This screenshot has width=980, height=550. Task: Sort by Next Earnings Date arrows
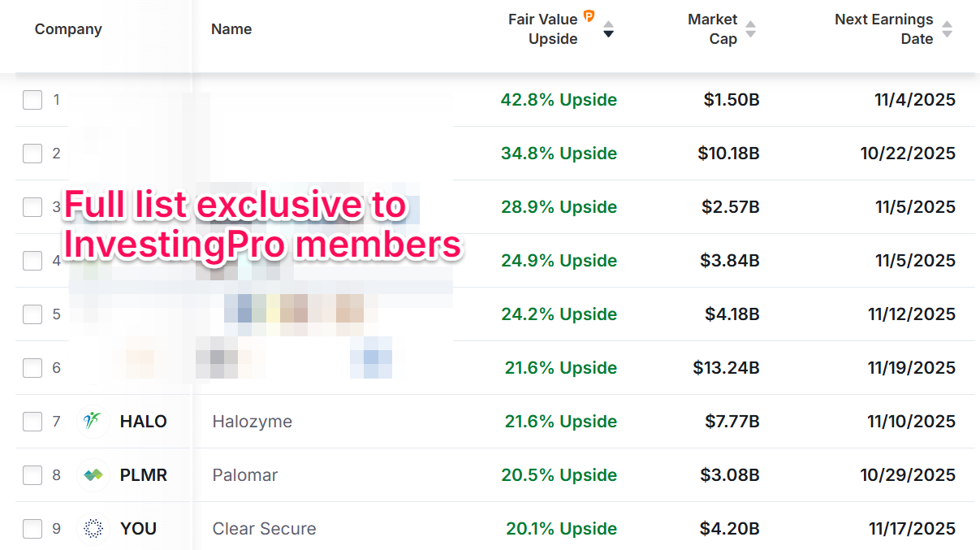947,29
